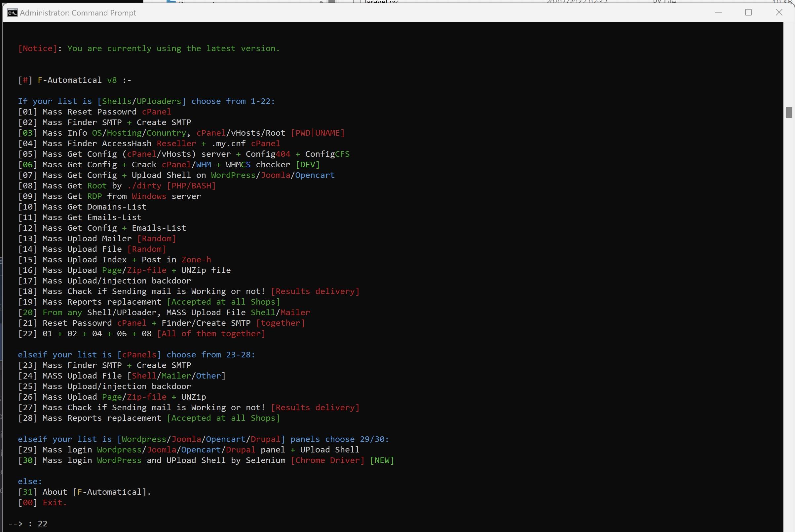This screenshot has width=795, height=532.
Task: Close the Administrator Command Prompt window
Action: click(x=779, y=13)
